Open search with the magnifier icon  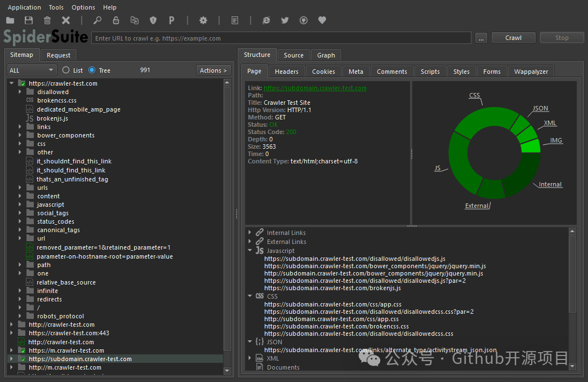tap(97, 20)
